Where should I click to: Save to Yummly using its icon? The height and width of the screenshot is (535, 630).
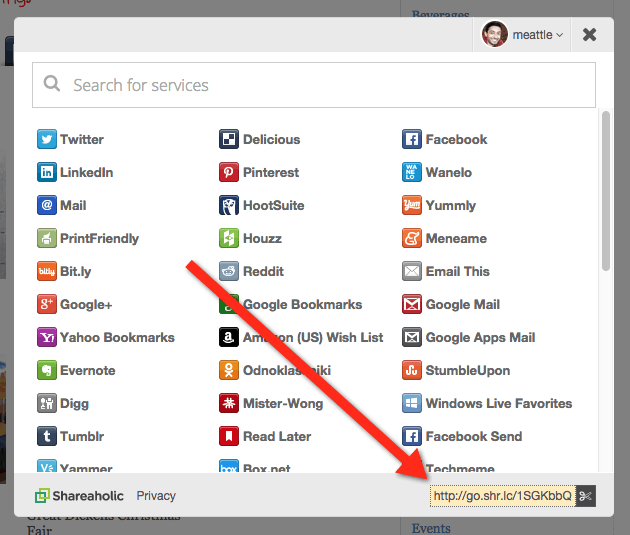click(412, 205)
